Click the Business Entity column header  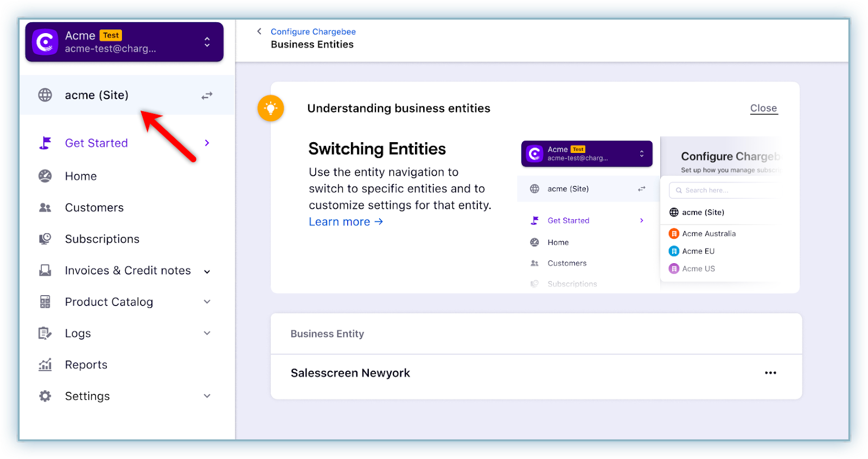327,334
